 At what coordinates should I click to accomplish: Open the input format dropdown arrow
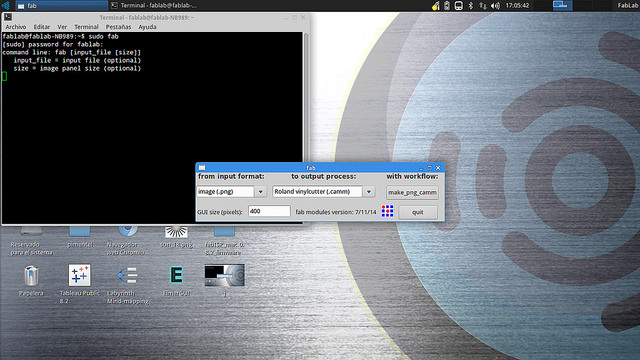coord(260,191)
